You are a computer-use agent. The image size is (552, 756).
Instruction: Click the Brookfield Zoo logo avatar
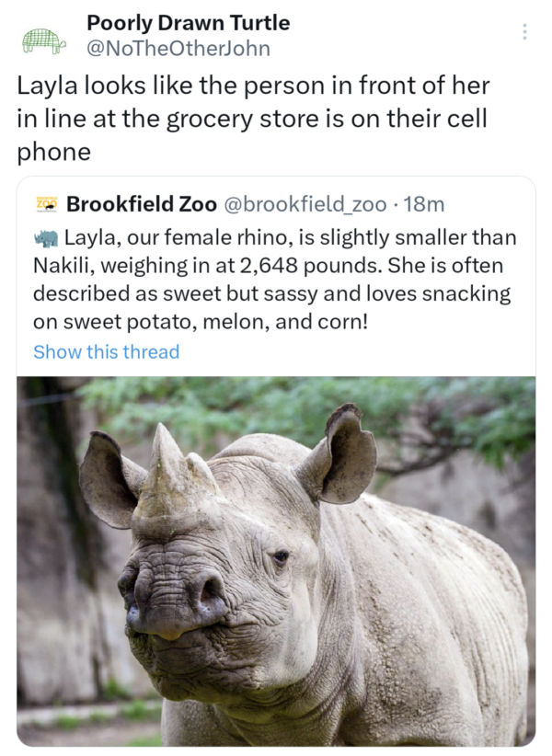click(x=46, y=203)
